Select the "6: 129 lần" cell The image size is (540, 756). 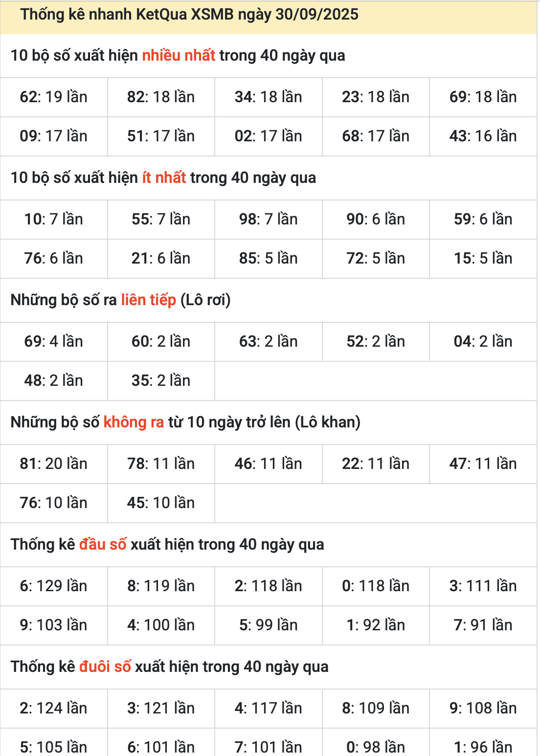[54, 586]
